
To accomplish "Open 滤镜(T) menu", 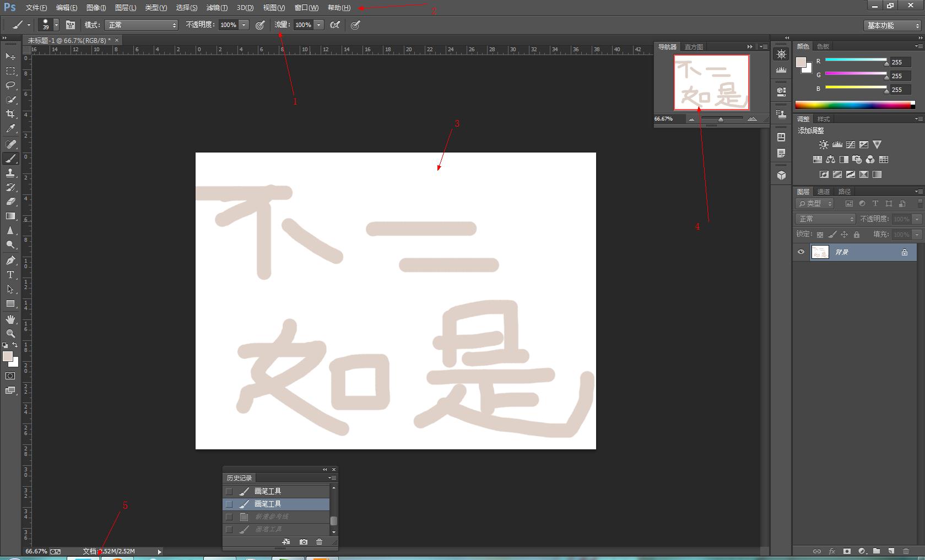I will tap(217, 8).
